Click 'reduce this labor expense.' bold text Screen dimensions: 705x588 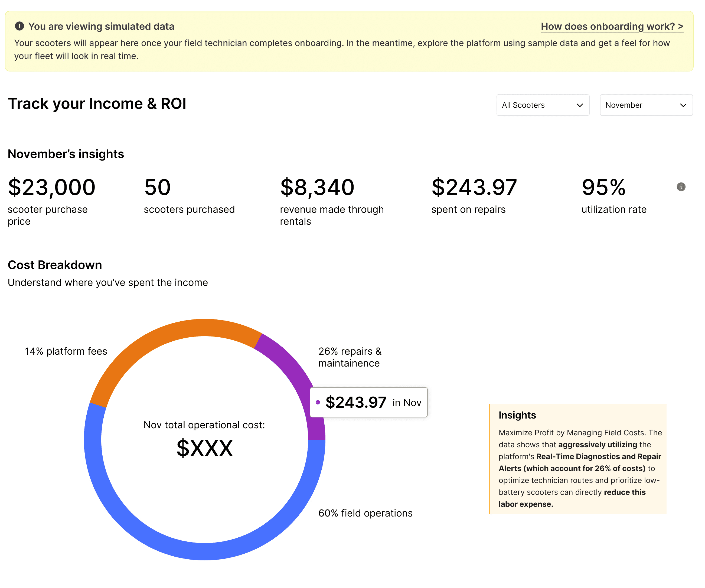(572, 498)
